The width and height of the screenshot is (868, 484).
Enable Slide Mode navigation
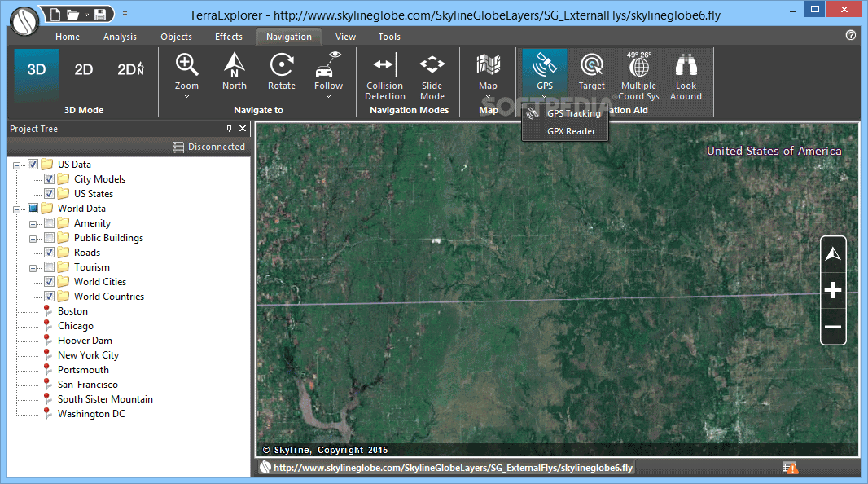(432, 76)
